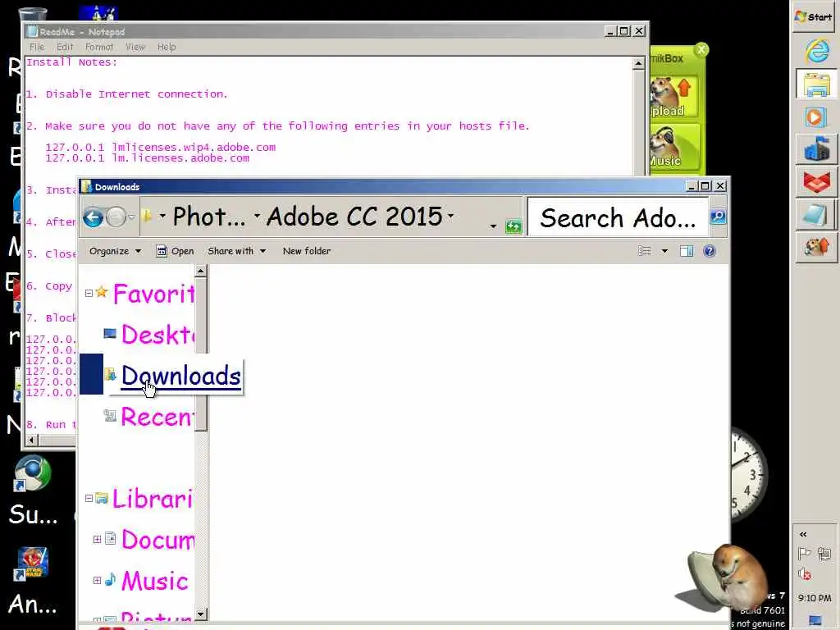The image size is (840, 630).
Task: Select the Phot... breadcrumb segment
Action: pyautogui.click(x=209, y=217)
